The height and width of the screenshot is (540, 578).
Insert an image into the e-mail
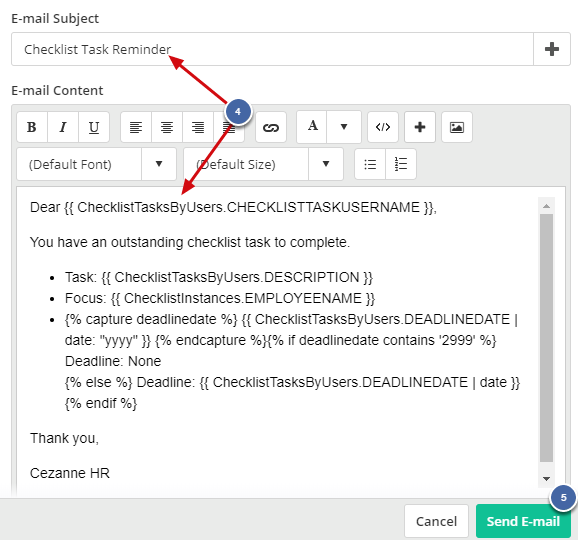pyautogui.click(x=457, y=127)
